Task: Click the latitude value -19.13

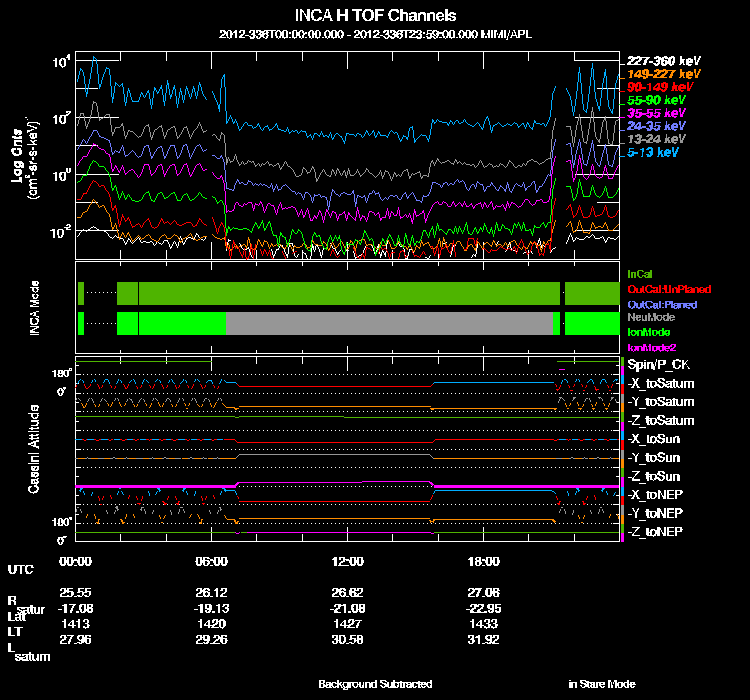Action: click(x=211, y=609)
